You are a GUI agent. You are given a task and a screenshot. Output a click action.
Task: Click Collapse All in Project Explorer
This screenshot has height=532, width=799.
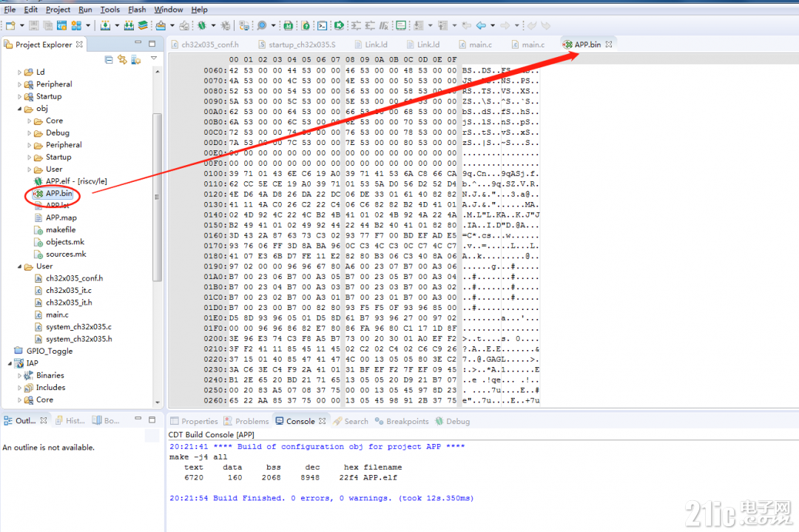(109, 60)
